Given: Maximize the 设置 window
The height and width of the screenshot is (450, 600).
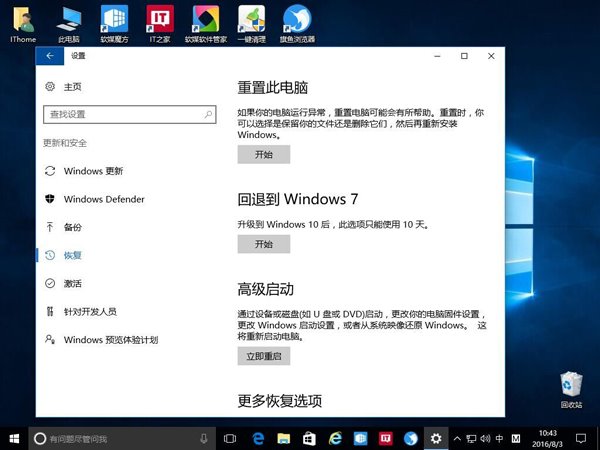Looking at the screenshot, I should tap(464, 56).
